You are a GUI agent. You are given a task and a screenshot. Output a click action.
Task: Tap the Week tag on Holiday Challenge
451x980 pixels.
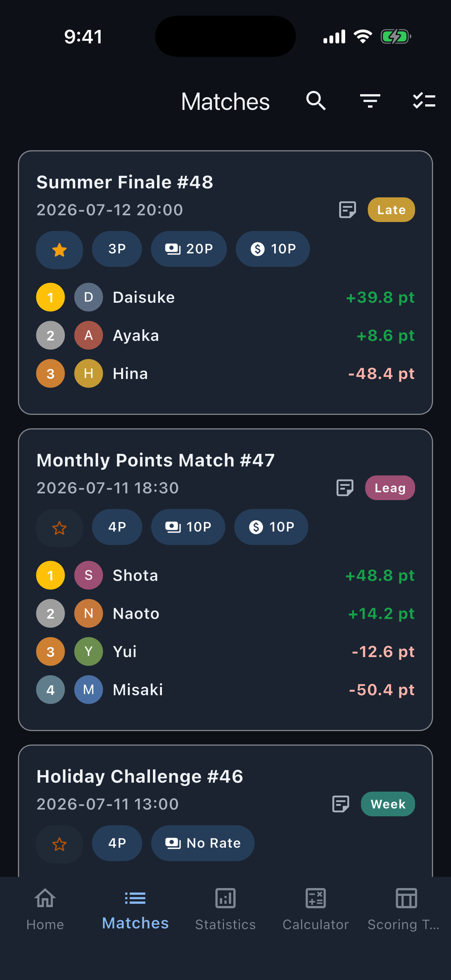(x=388, y=804)
